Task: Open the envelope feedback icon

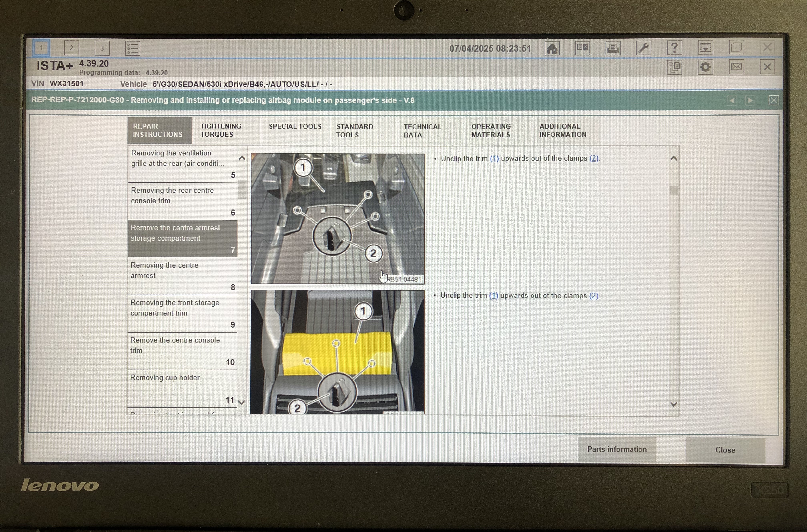Action: [x=736, y=67]
